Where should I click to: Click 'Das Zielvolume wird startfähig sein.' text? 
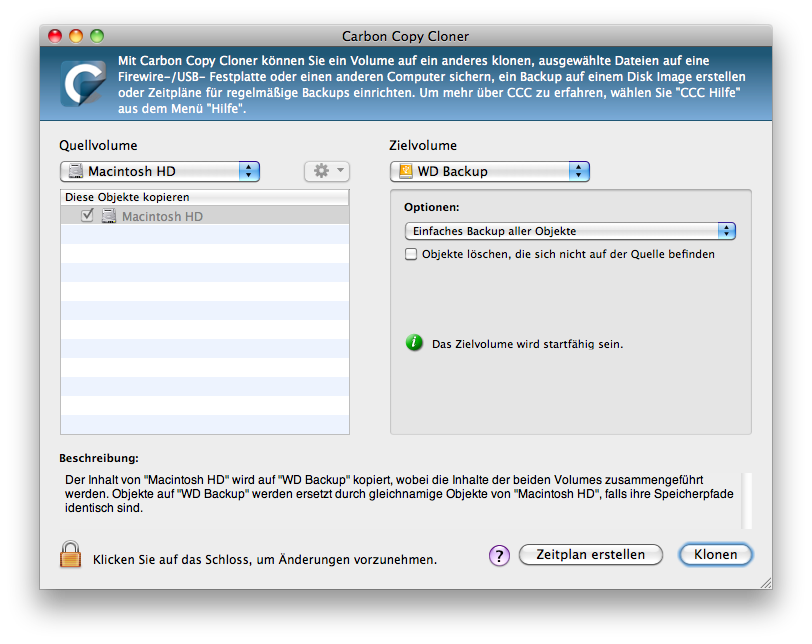click(528, 344)
